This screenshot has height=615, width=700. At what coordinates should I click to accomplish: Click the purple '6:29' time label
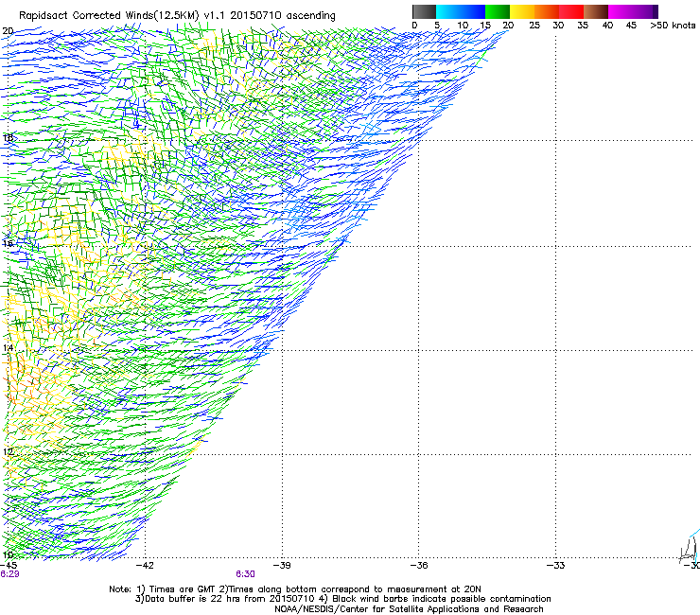click(x=9, y=574)
